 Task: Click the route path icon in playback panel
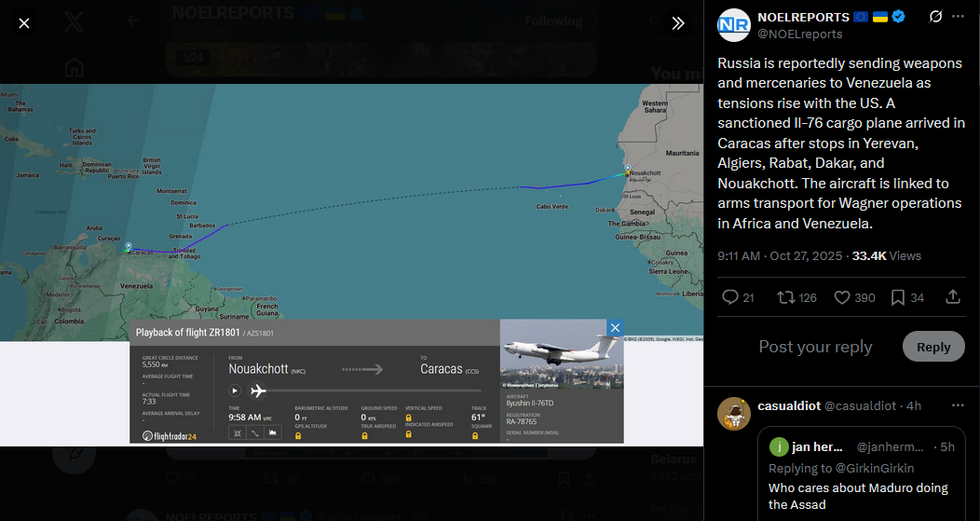click(x=255, y=432)
